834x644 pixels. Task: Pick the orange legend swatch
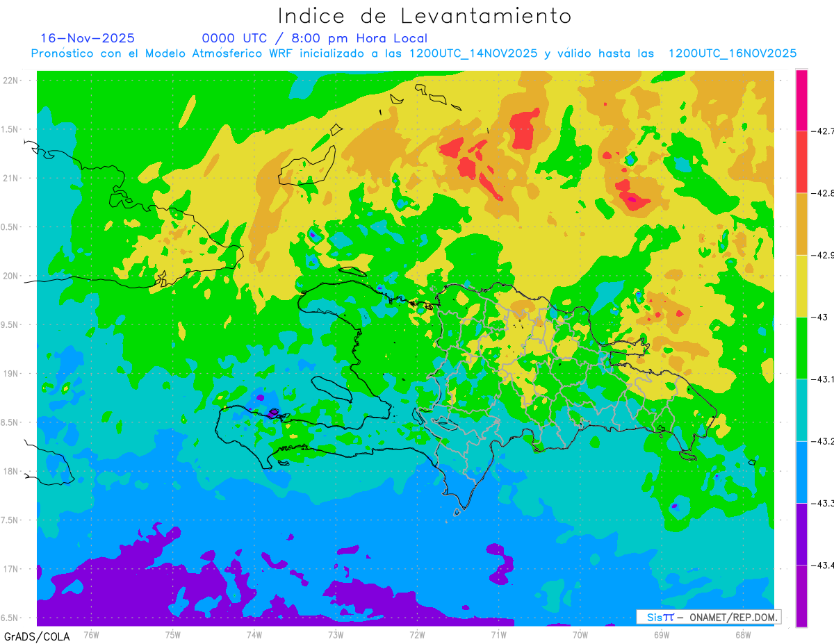pos(801,224)
